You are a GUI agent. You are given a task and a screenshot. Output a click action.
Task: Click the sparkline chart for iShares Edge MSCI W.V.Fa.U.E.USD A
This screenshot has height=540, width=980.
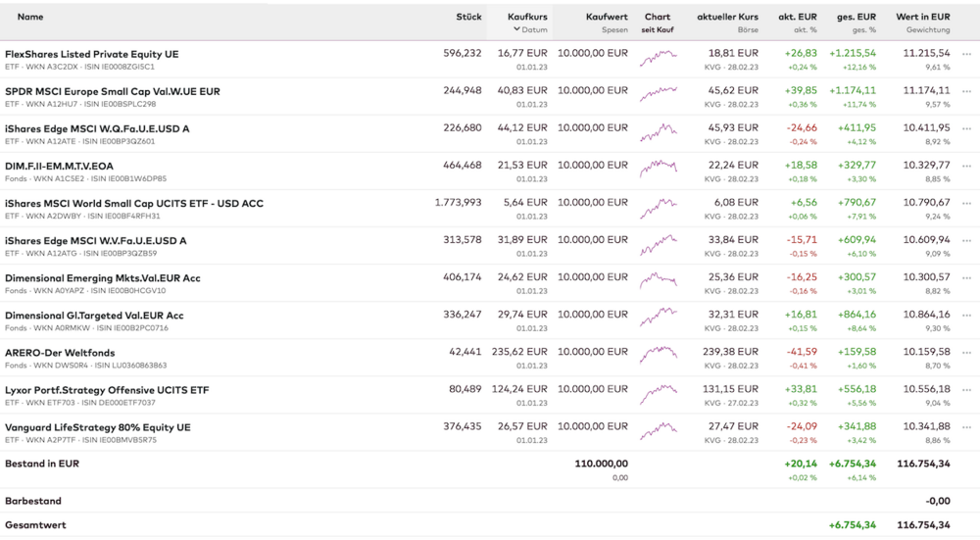(x=658, y=242)
